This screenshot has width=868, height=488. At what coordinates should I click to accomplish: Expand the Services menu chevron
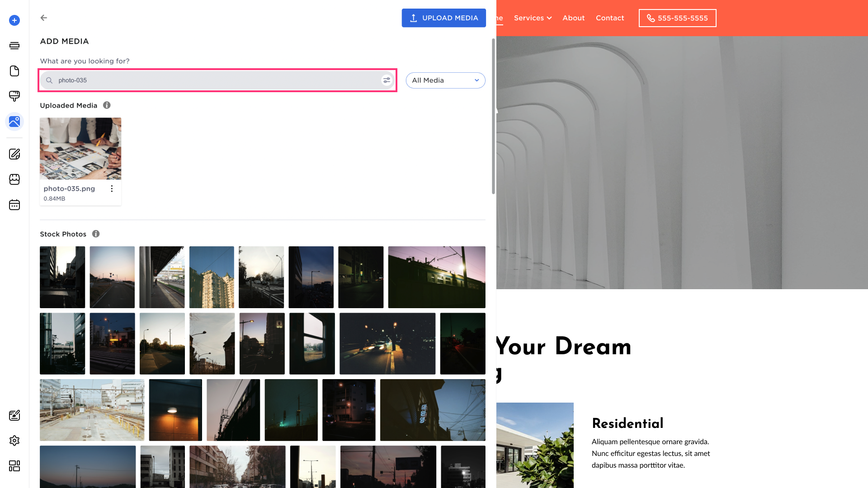click(549, 18)
